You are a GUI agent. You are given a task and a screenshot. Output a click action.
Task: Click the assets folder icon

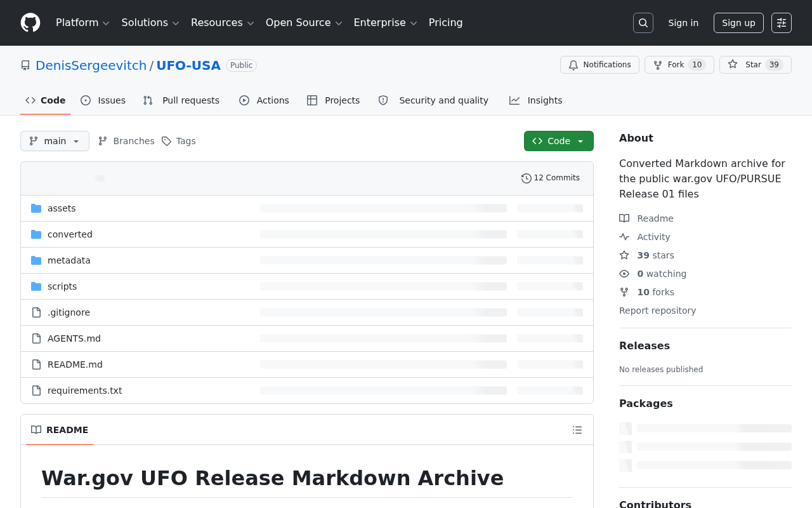[x=36, y=208]
